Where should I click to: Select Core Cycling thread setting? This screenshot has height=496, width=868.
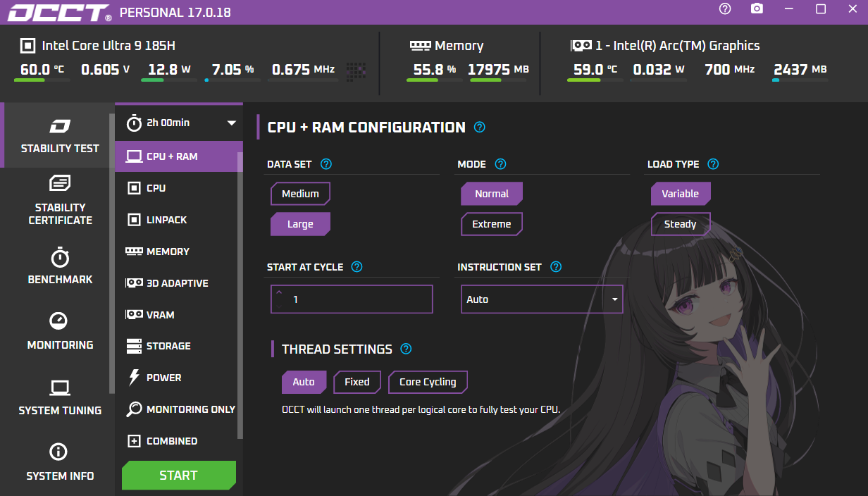[x=428, y=382]
